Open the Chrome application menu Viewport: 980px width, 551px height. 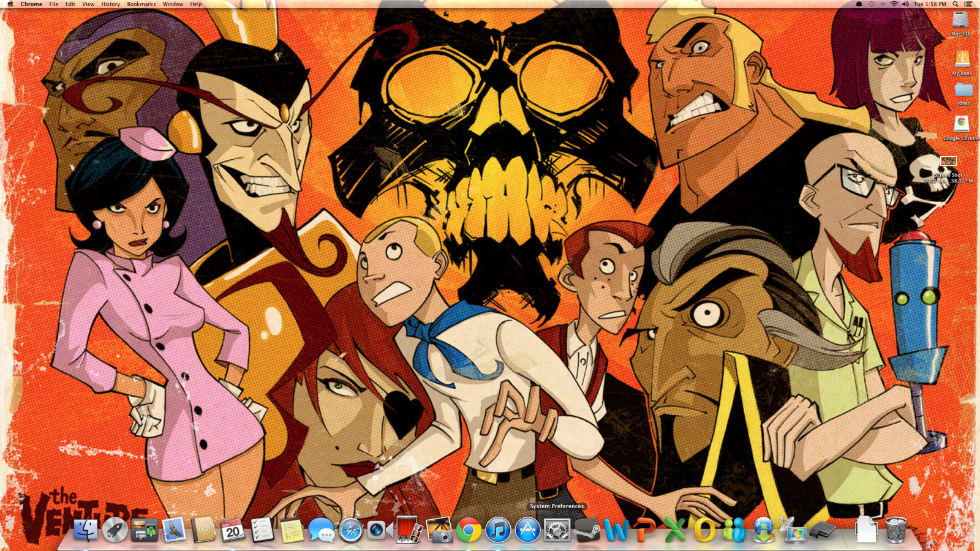31,4
